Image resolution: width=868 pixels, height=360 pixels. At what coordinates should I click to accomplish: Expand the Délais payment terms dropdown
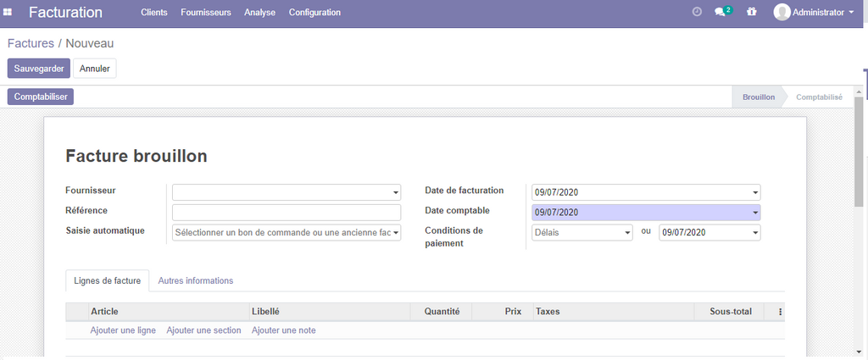(627, 232)
